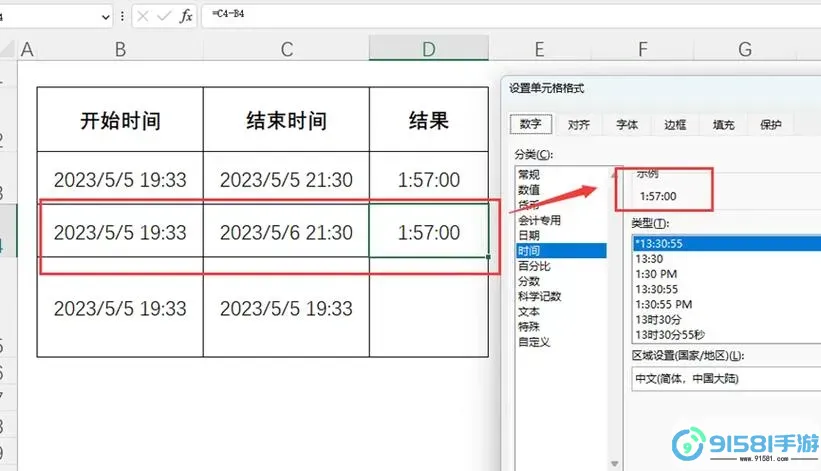Click the category list scroll down arrow
Screen dimensions: 821x471
(614, 464)
